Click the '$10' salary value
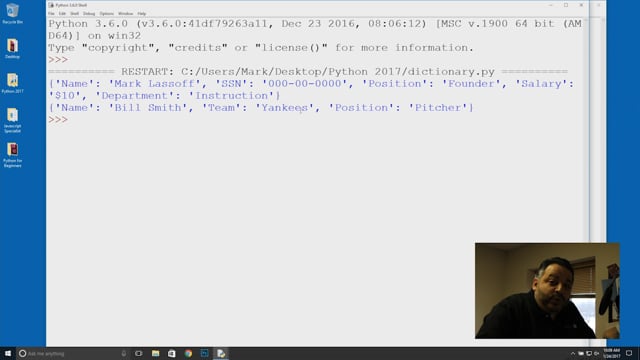640x360 pixels. click(65, 96)
